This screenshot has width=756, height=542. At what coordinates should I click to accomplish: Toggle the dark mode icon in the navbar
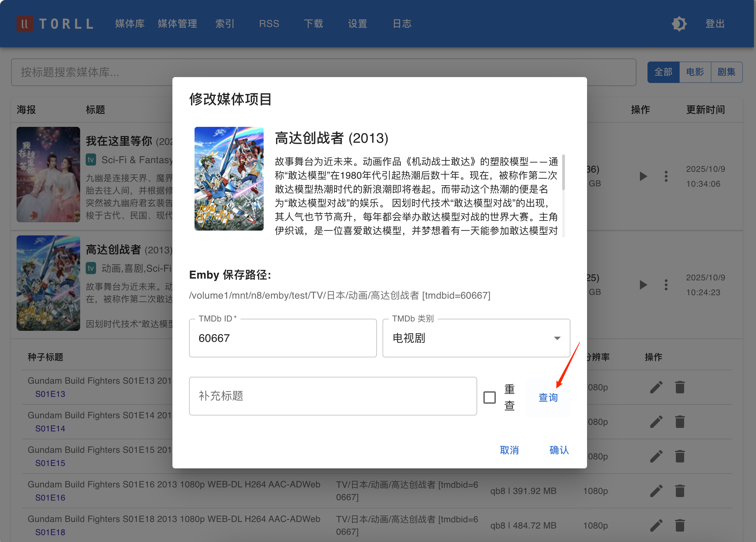pyautogui.click(x=679, y=24)
